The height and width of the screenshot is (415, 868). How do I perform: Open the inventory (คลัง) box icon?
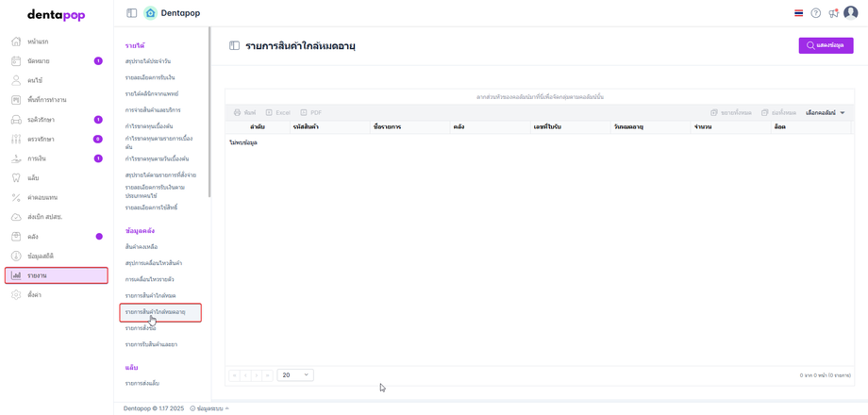click(16, 237)
